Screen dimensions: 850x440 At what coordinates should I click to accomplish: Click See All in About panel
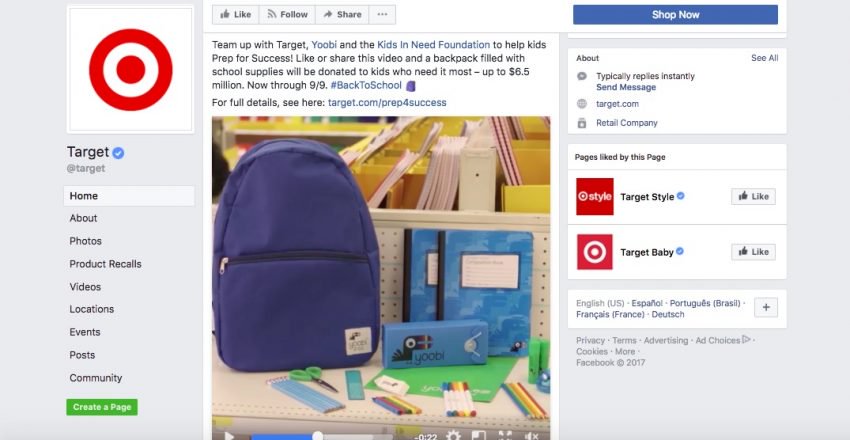click(764, 58)
